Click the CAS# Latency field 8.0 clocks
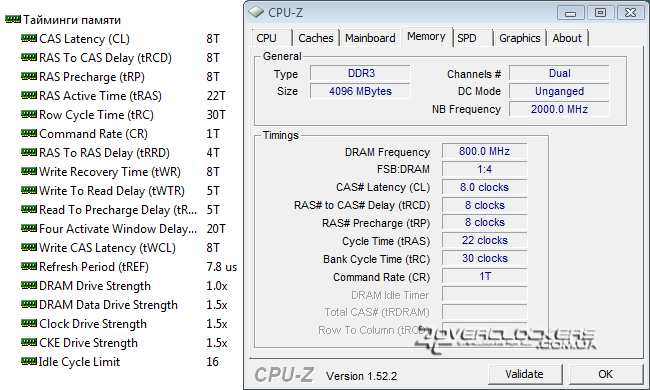The height and width of the screenshot is (390, 650). (x=485, y=187)
